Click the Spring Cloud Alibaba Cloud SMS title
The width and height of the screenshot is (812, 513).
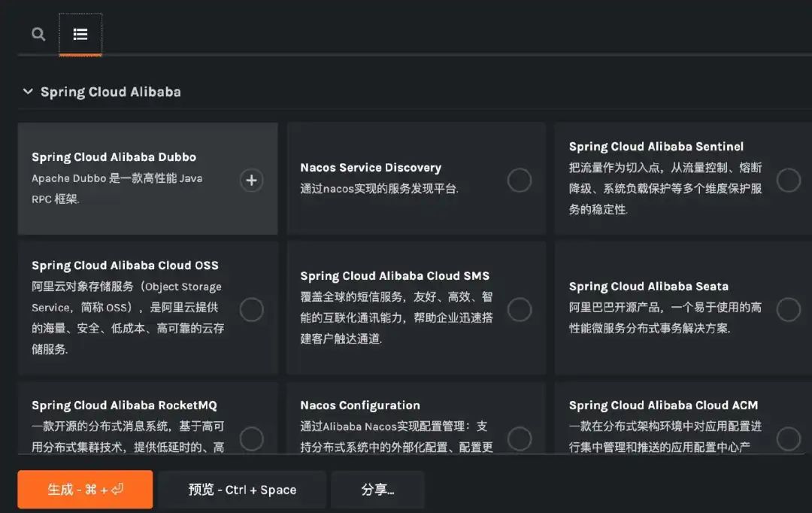[x=395, y=275]
